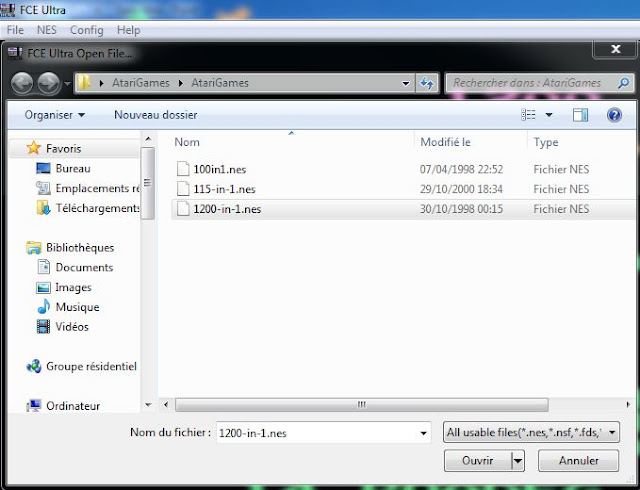Expand the view options dropdown arrow
Screen dimensions: 640x490
click(549, 115)
